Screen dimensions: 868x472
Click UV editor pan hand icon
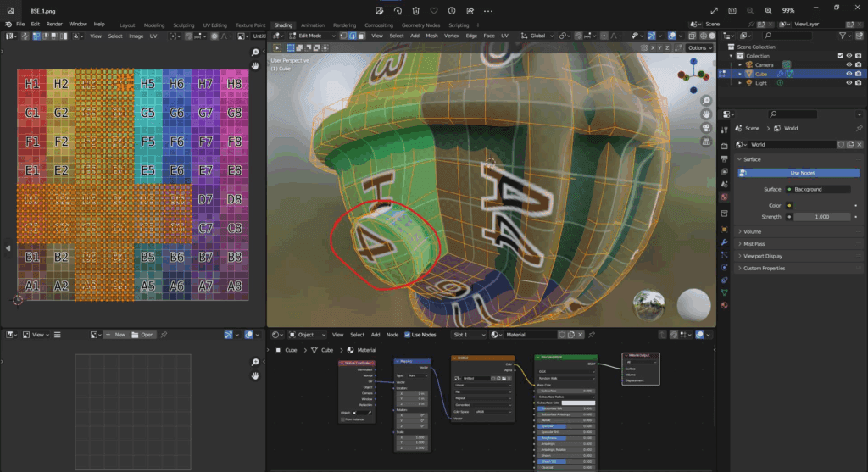(255, 65)
